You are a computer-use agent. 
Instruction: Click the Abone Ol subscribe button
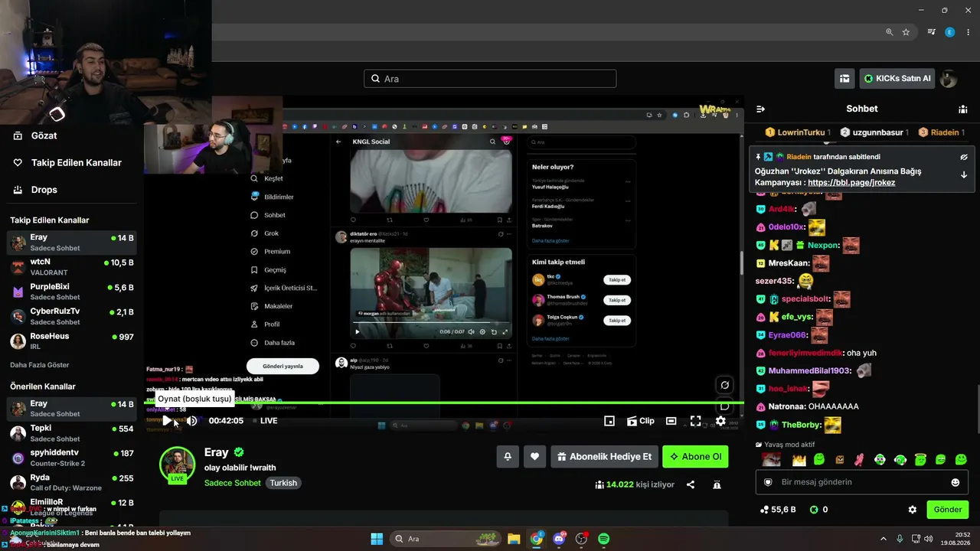coord(695,457)
